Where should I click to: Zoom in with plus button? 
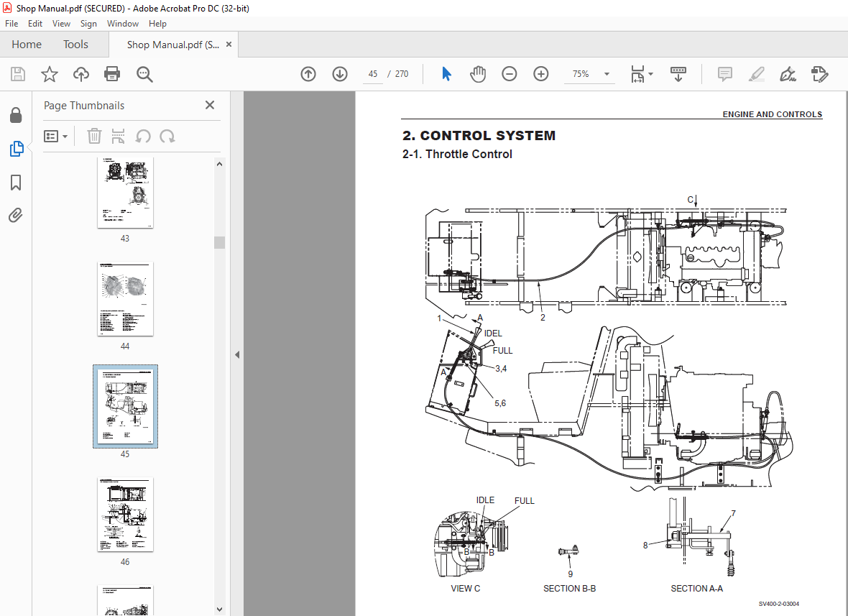(541, 74)
